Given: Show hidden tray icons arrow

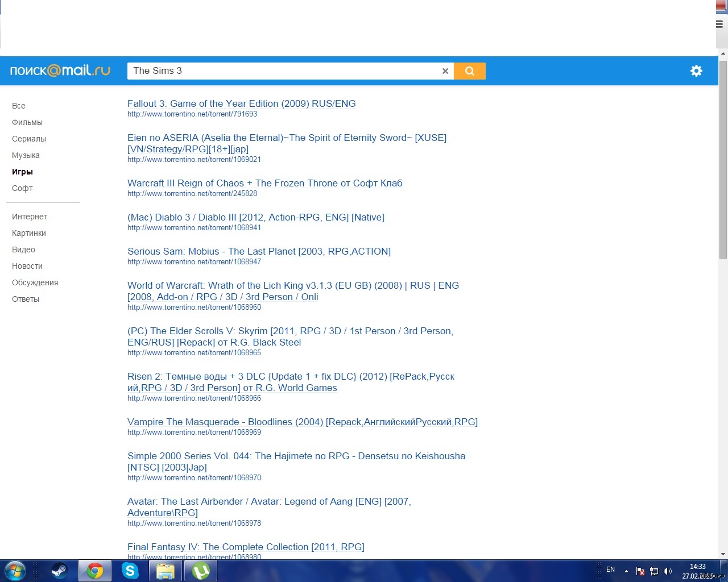Looking at the screenshot, I should (x=626, y=571).
